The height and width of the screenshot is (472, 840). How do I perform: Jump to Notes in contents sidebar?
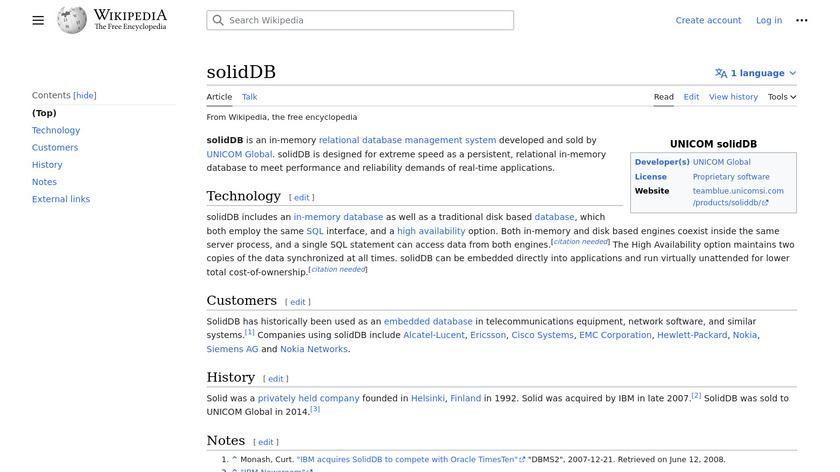pos(44,182)
